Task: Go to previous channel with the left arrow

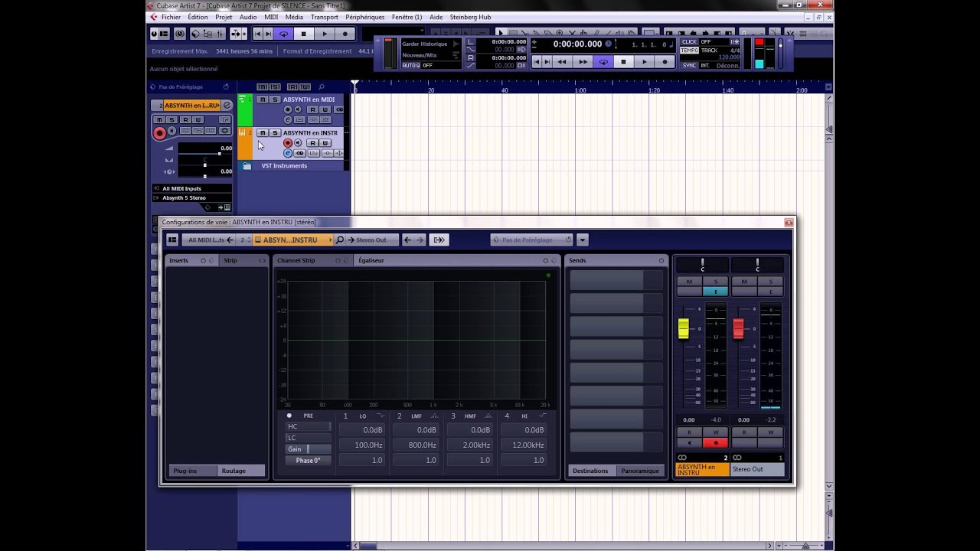Action: coord(407,240)
